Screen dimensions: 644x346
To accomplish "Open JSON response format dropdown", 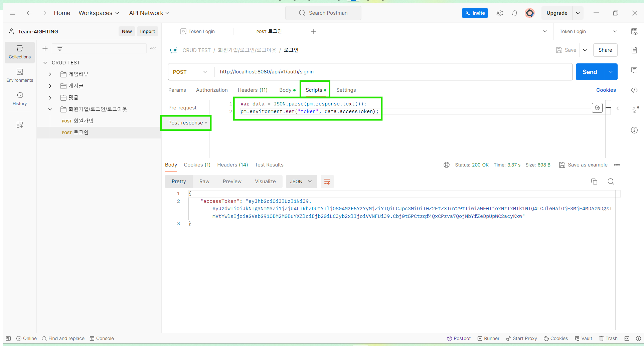I will (x=301, y=182).
